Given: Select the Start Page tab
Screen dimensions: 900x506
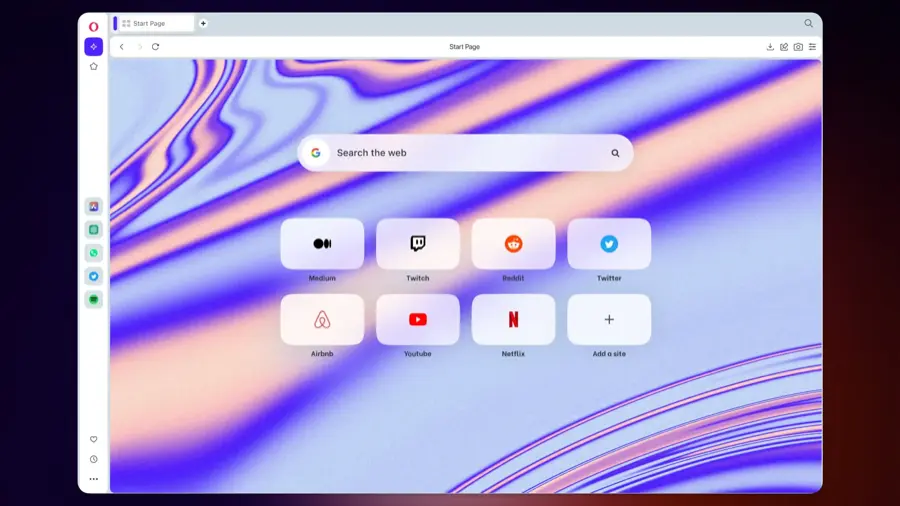Looking at the screenshot, I should point(153,24).
